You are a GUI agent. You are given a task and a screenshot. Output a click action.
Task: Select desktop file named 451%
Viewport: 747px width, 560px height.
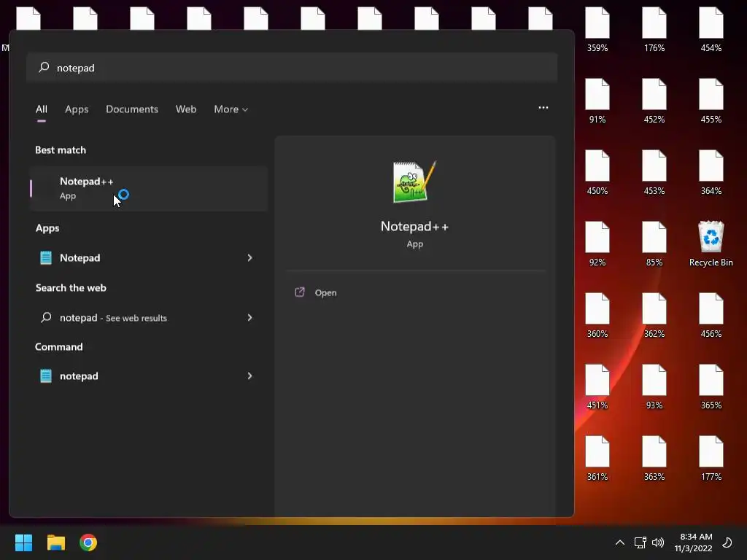[597, 386]
